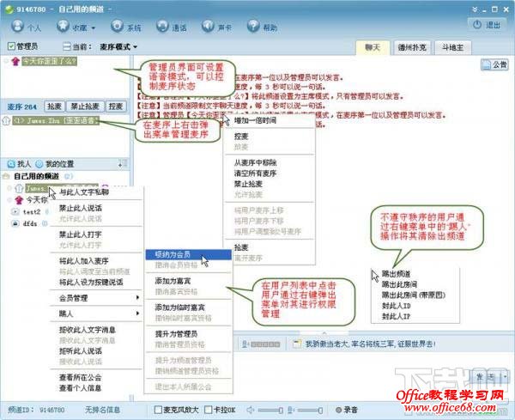Open the 个人 (personal) toolbar menu
This screenshot has height=420, width=515.
(26, 27)
